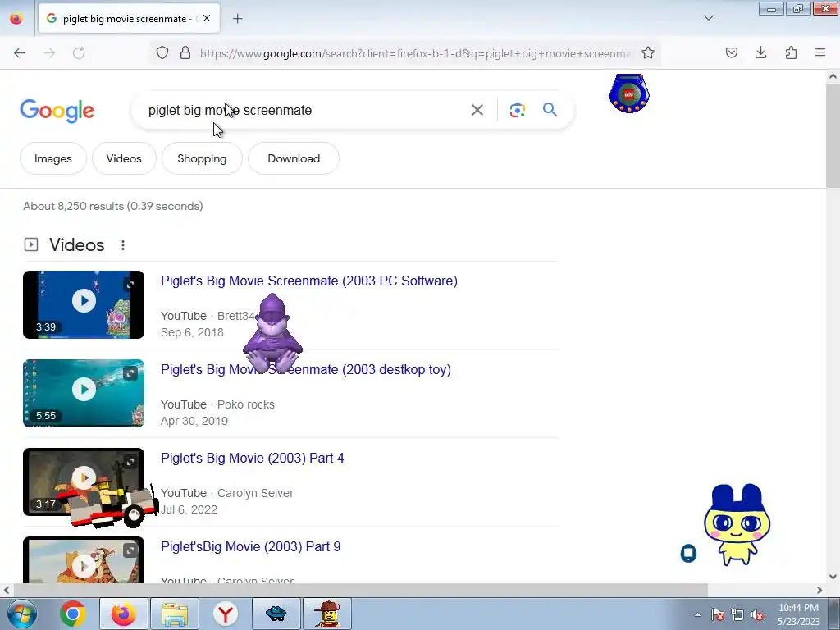840x630 pixels.
Task: Filter results by Images
Action: click(x=53, y=158)
